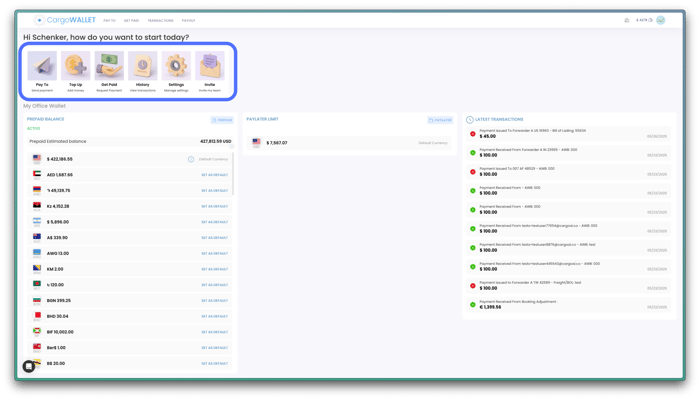Click the Prepaid button in the Prepaid Balance card
This screenshot has height=400, width=700.
[222, 120]
